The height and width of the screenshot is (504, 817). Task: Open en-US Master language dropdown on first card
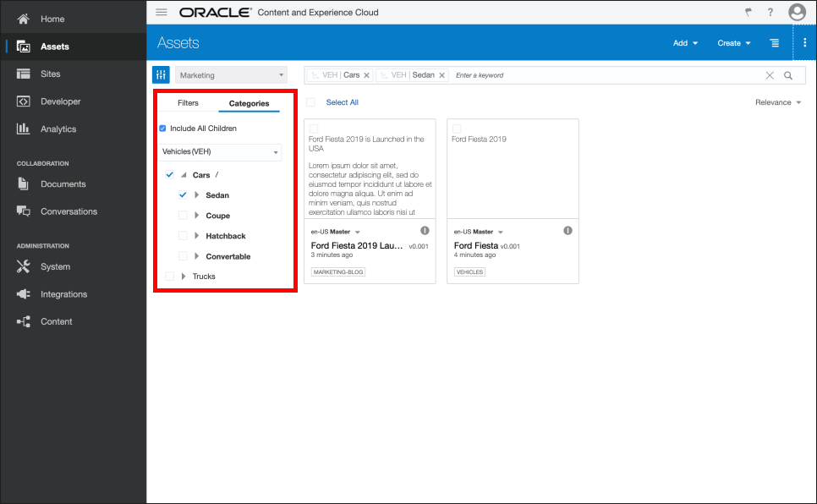tap(336, 232)
